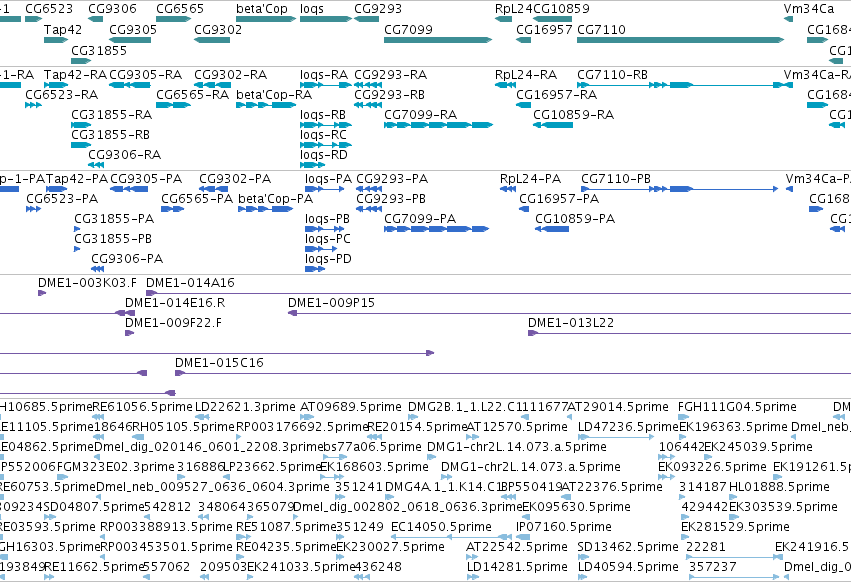Click the CG6523 gene label
Screen dimensions: 851x582
pos(49,9)
